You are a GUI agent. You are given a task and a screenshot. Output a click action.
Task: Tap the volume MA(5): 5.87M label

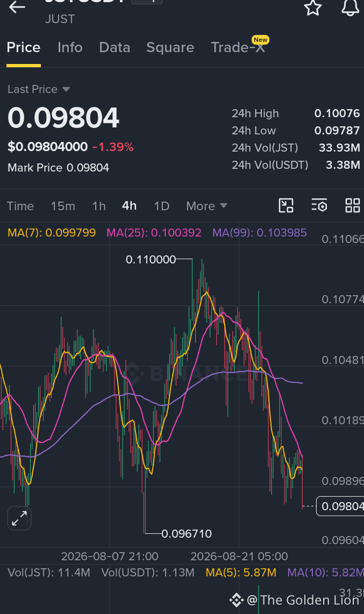pyautogui.click(x=241, y=573)
